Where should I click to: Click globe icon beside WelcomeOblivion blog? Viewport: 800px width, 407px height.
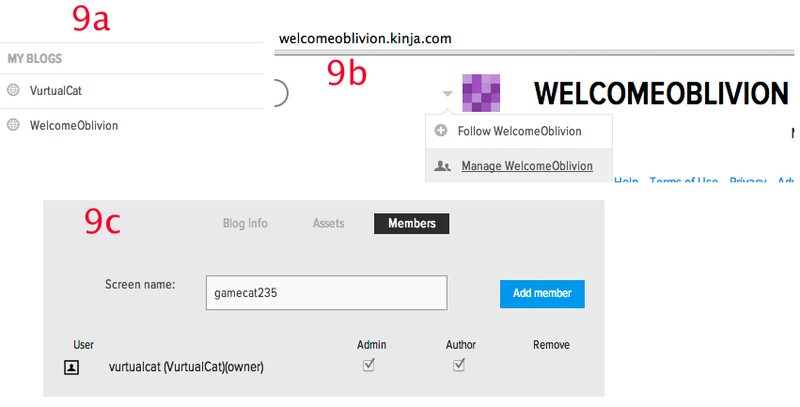point(13,125)
